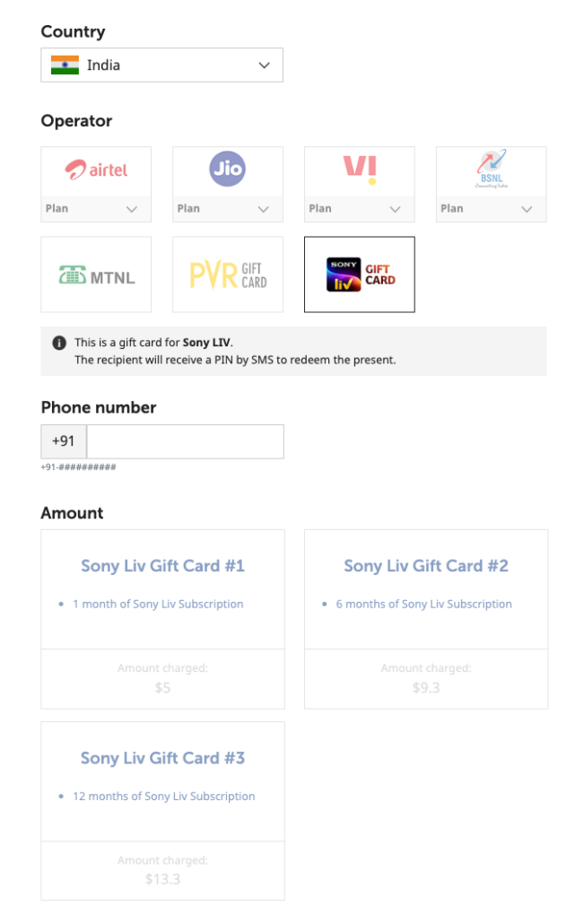
Task: Choose the Jio operator logo
Action: (228, 170)
